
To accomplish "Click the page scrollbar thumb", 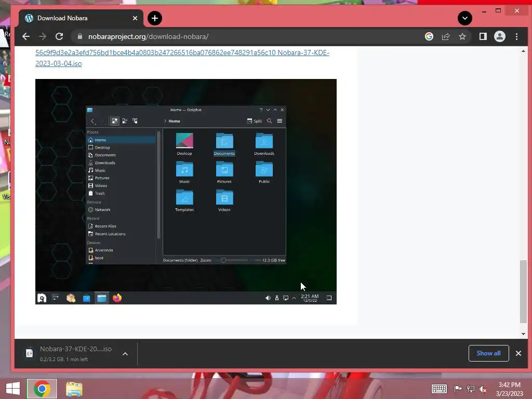I will tap(524, 291).
